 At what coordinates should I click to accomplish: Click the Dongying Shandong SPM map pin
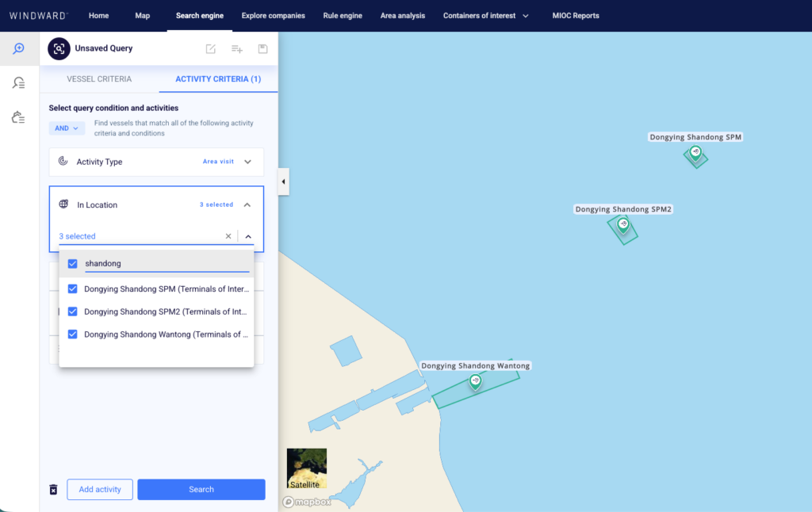click(x=695, y=153)
